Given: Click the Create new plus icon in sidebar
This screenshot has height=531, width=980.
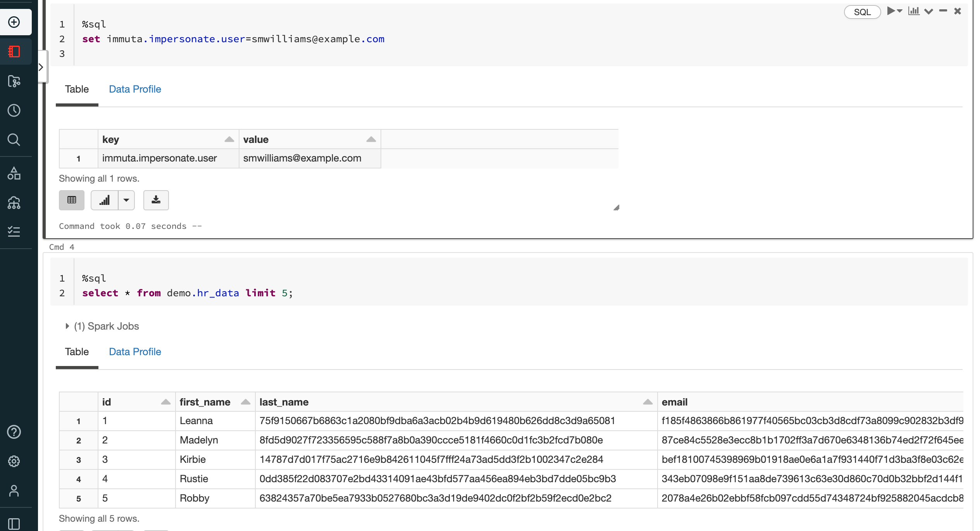Looking at the screenshot, I should [x=14, y=22].
